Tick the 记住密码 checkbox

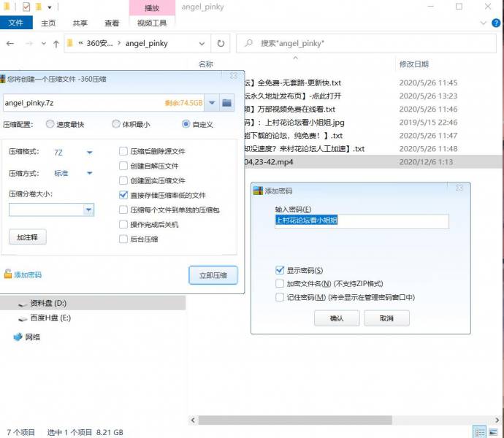click(280, 297)
